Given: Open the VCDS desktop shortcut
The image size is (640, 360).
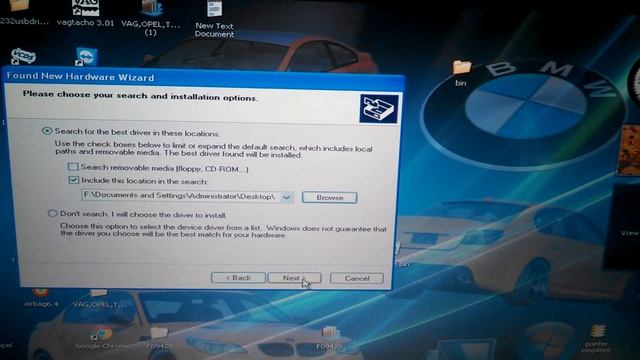Looking at the screenshot, I should [x=23, y=56].
